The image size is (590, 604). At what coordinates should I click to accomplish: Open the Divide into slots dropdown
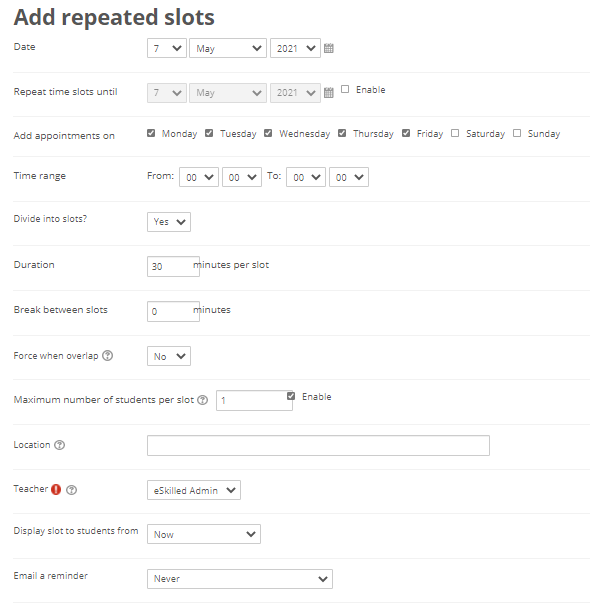169,222
